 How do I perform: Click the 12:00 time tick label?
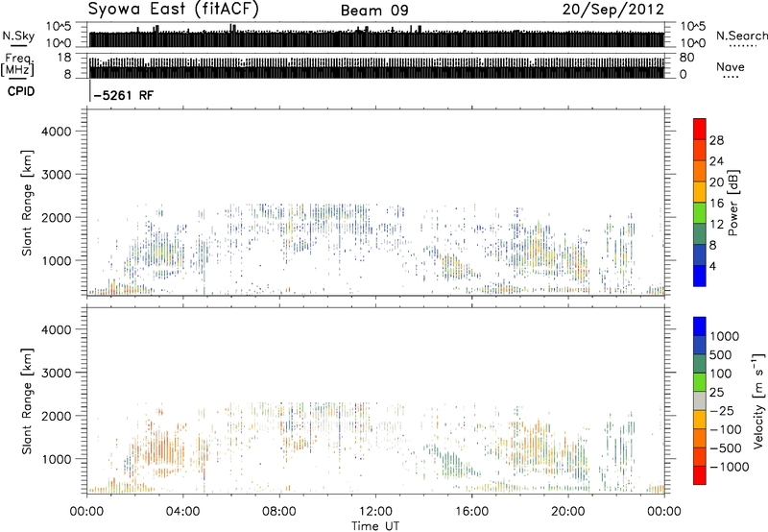point(375,512)
